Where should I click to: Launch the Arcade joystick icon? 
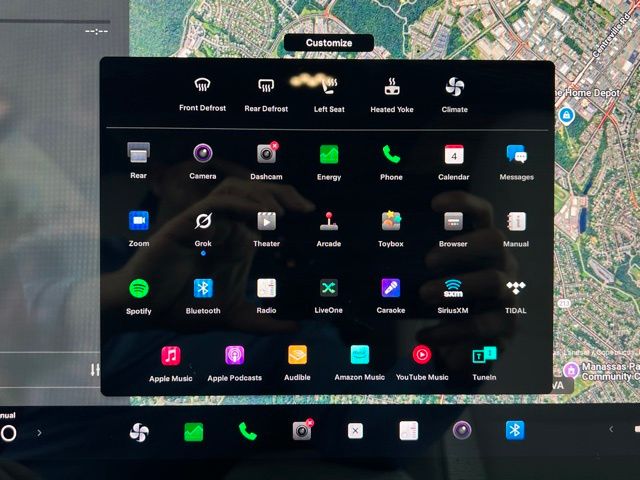pos(329,222)
